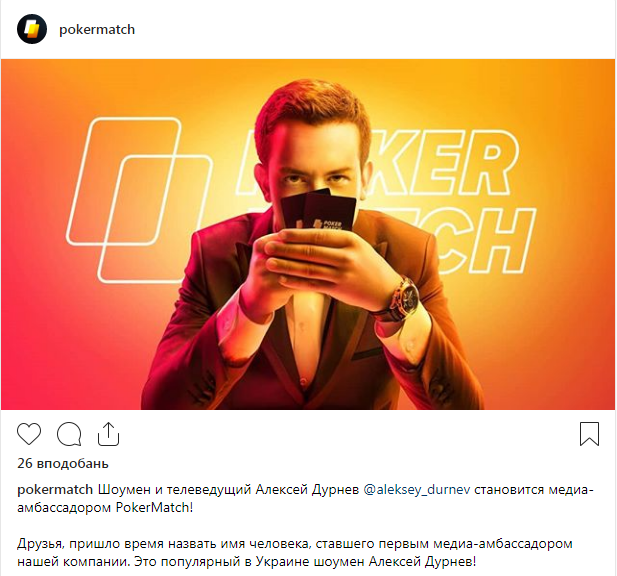Click the pokermatch username in the post header
The width and height of the screenshot is (617, 576).
(97, 30)
